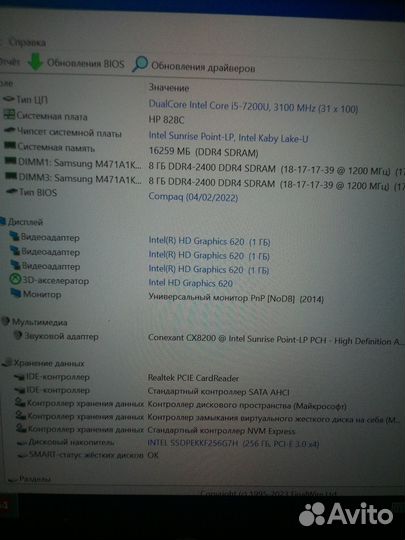Screen dimensions: 405x540
Task: Select Стандартный контроллер NVM Express value
Action: [221, 431]
